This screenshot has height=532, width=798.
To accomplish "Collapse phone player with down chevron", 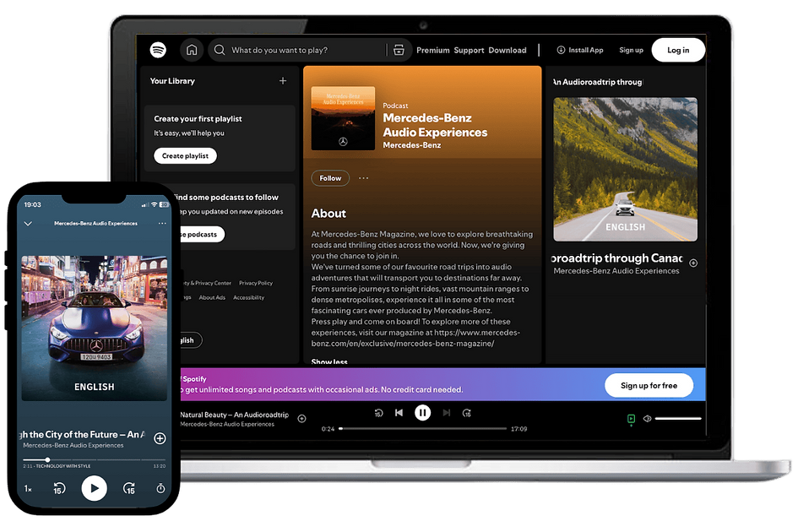I will [x=28, y=224].
